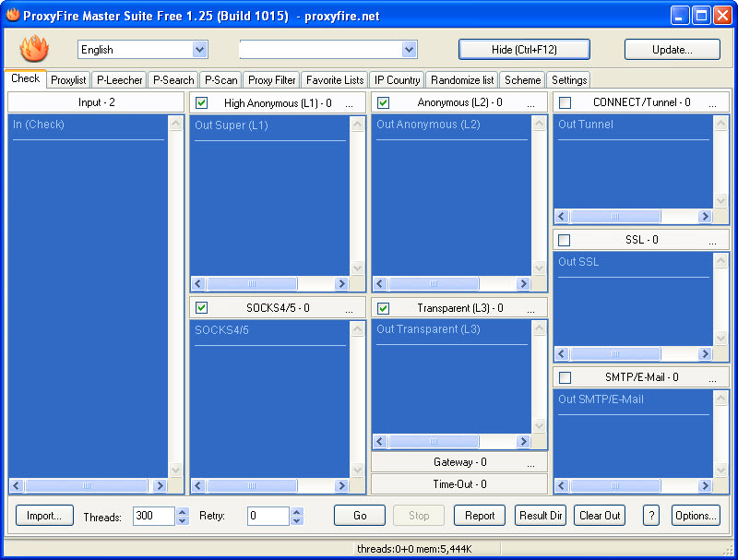The image size is (738, 560).
Task: Open the P-Search tab
Action: point(173,80)
